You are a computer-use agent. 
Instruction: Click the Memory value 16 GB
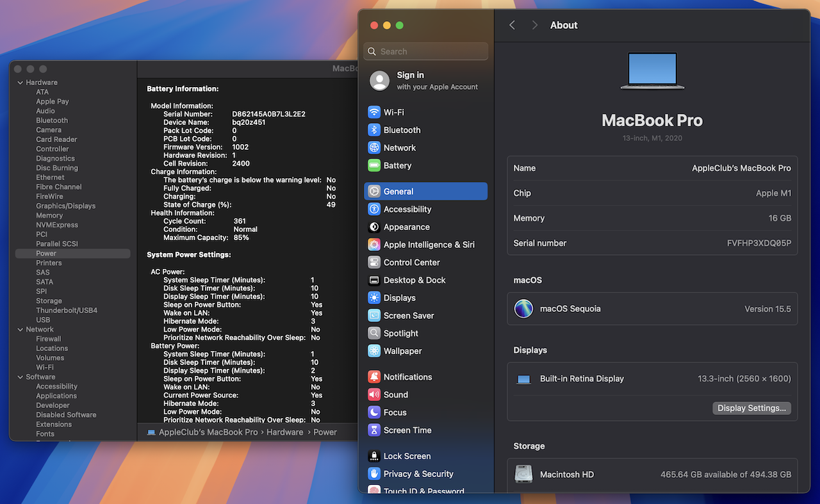click(x=780, y=218)
